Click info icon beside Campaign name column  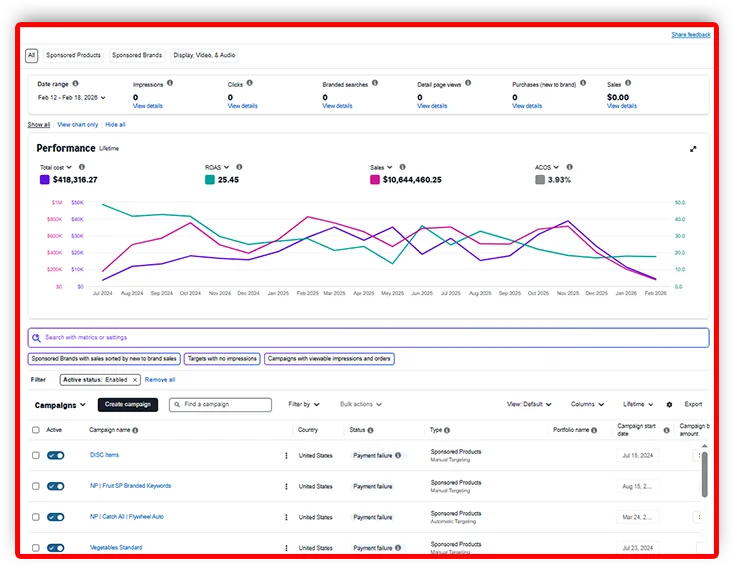pyautogui.click(x=135, y=430)
